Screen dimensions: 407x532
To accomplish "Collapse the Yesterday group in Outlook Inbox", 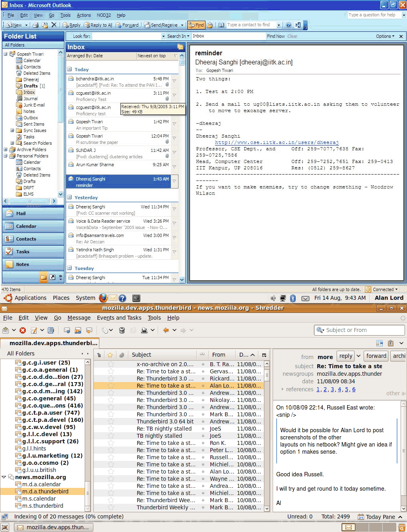I will pos(70,197).
